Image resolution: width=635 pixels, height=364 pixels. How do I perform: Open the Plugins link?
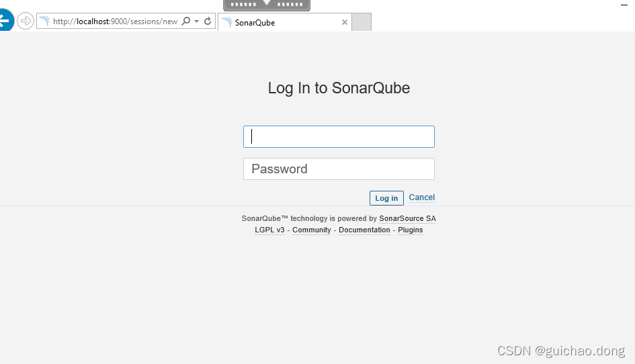click(411, 230)
